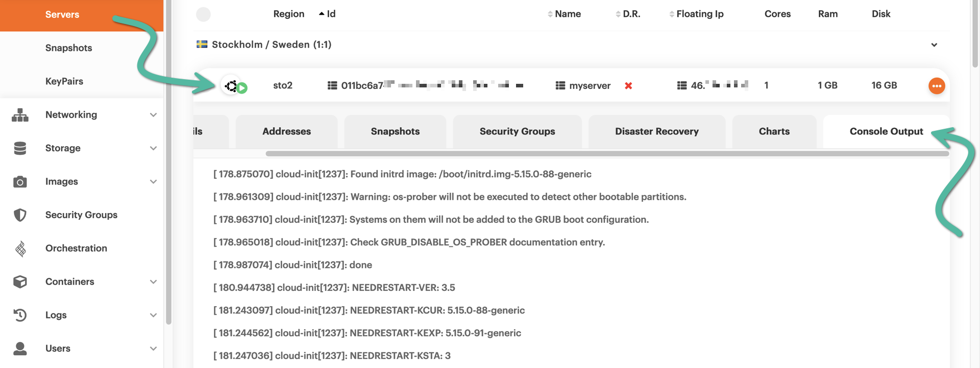Screen dimensions: 980x368
Task: Click the Storage database icon
Action: (x=20, y=148)
